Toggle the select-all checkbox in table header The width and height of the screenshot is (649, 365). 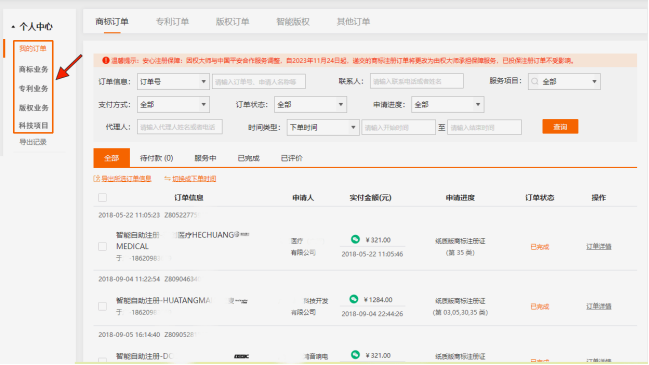102,197
